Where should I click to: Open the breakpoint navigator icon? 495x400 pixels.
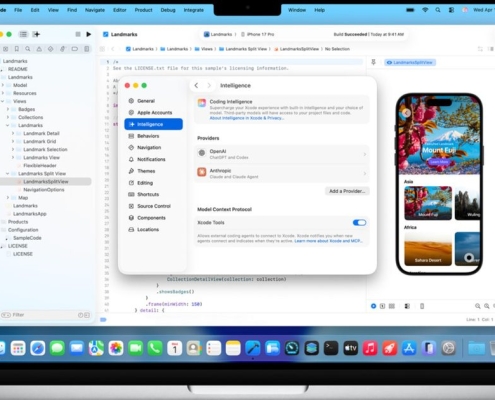75,49
